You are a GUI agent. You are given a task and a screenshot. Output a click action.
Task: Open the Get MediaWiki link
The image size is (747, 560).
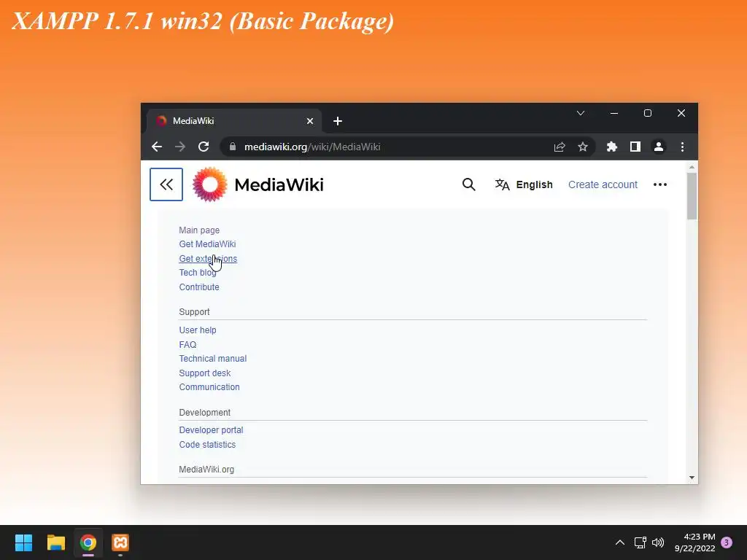(x=207, y=244)
